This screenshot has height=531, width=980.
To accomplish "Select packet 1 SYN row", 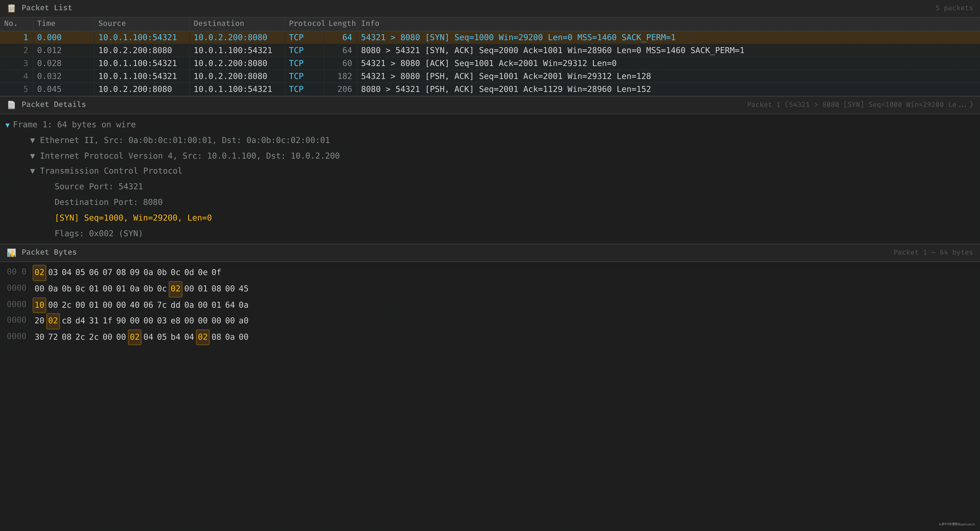I will 490,37.
